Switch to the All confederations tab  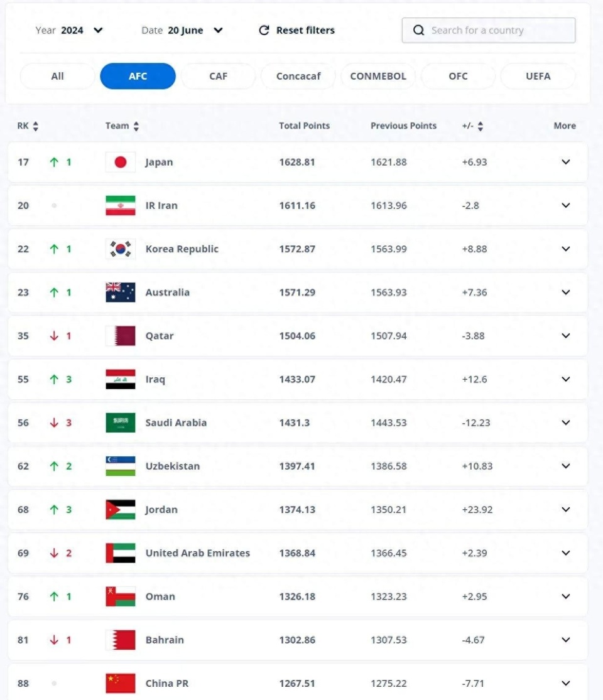point(58,77)
